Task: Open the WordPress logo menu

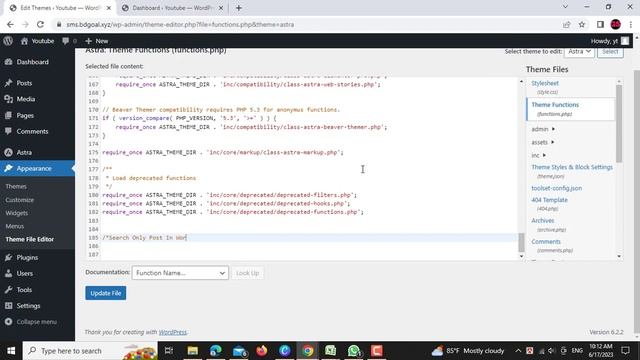Action: coord(8,41)
